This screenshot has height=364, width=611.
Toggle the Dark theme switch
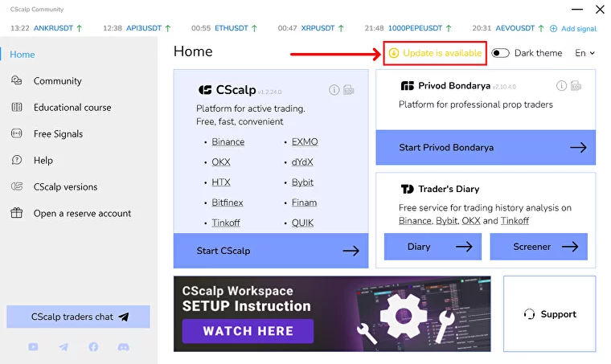pyautogui.click(x=500, y=53)
